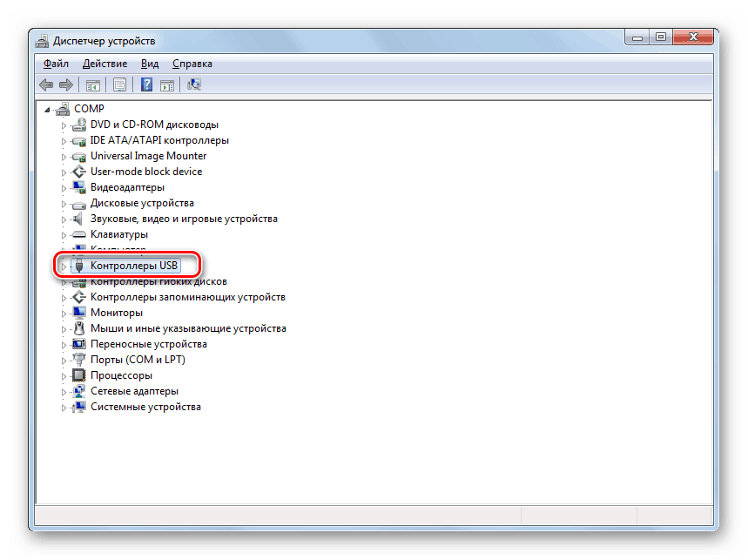This screenshot has width=748, height=560.
Task: Click the COMP computer icon
Action: coord(63,109)
